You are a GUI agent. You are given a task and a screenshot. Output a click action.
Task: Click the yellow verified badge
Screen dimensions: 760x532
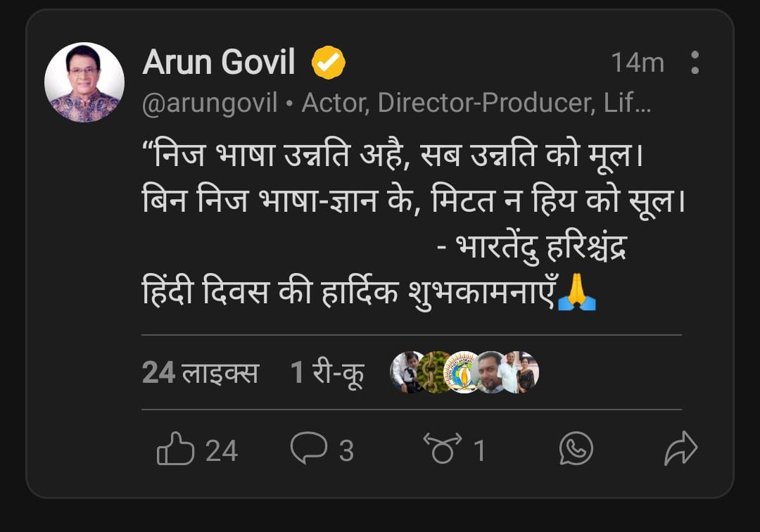coord(329,63)
